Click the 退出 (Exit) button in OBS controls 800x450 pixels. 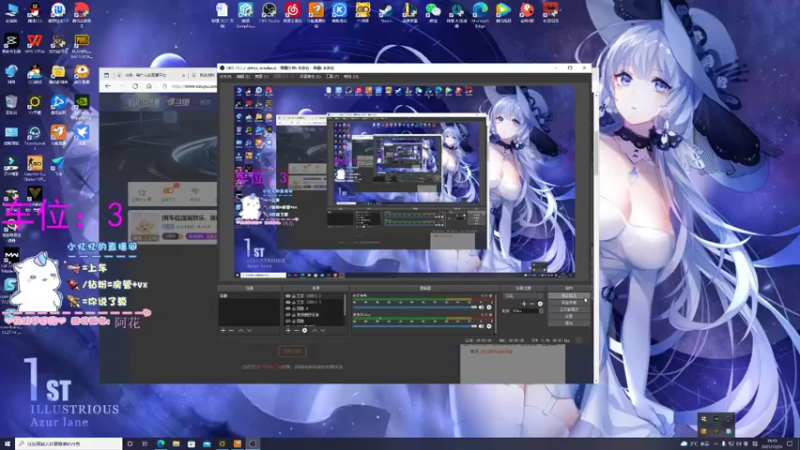coord(569,323)
